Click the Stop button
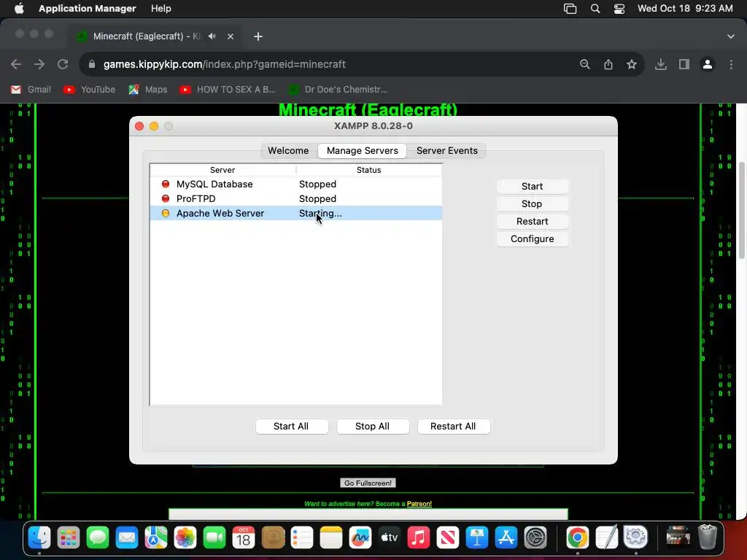Image resolution: width=747 pixels, height=560 pixels. (532, 204)
